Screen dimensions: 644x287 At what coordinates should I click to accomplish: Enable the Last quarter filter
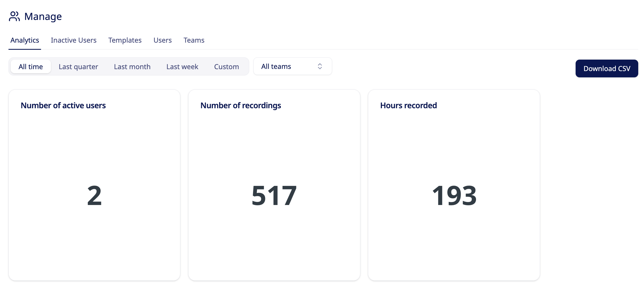coord(78,66)
